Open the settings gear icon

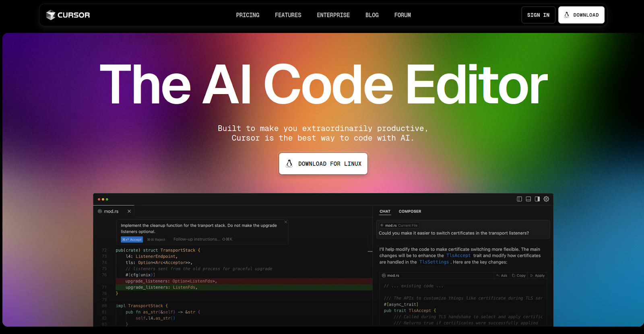(x=546, y=199)
